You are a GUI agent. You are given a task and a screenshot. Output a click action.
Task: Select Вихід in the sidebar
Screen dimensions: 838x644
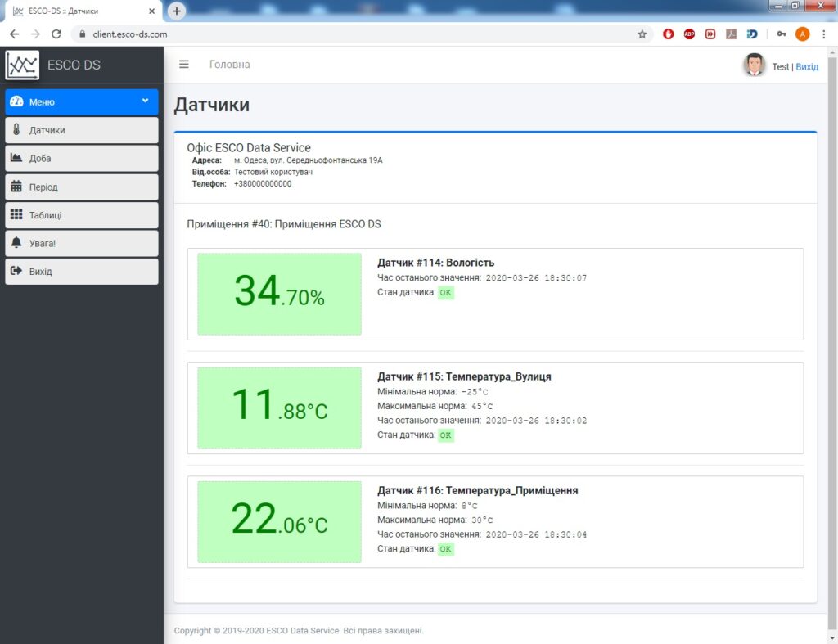[82, 272]
